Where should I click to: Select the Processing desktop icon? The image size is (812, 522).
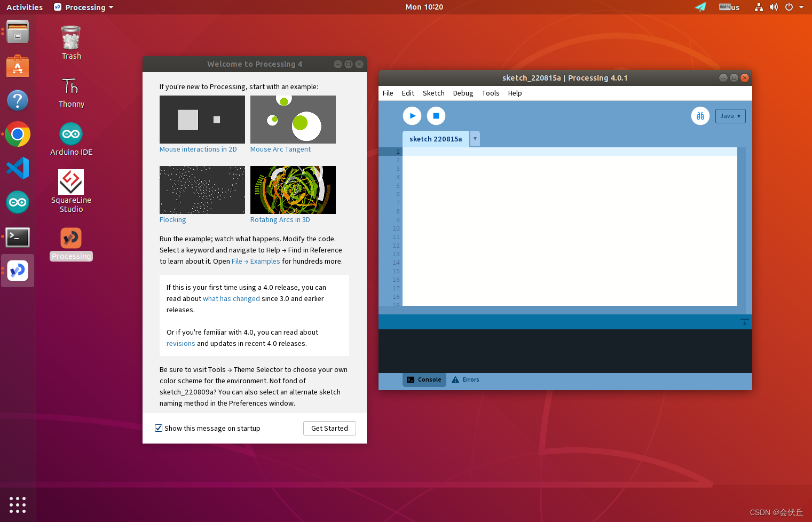pyautogui.click(x=71, y=244)
